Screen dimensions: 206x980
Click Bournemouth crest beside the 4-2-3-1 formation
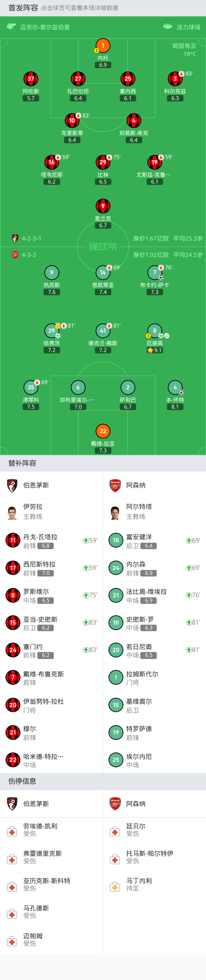15,239
